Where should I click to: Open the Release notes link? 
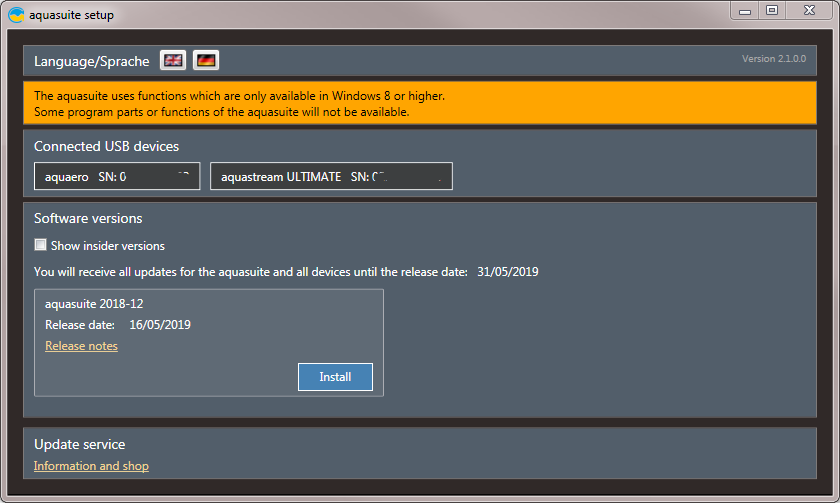(81, 346)
